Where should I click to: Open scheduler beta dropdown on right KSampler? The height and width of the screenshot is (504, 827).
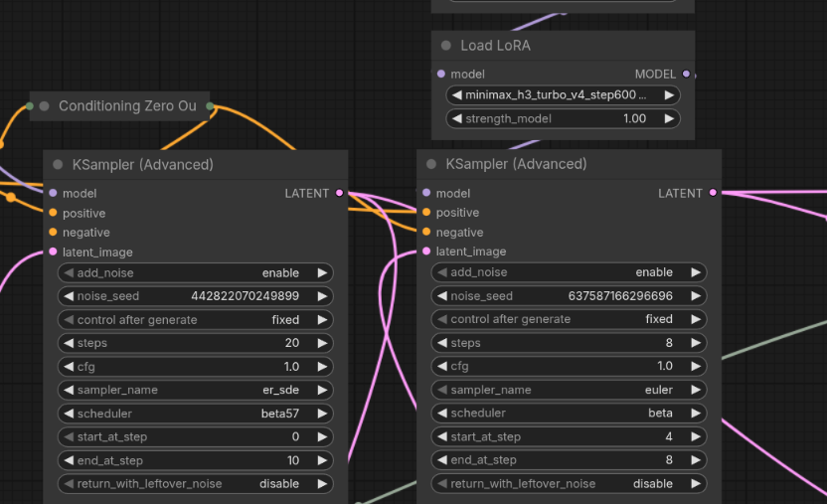click(569, 413)
